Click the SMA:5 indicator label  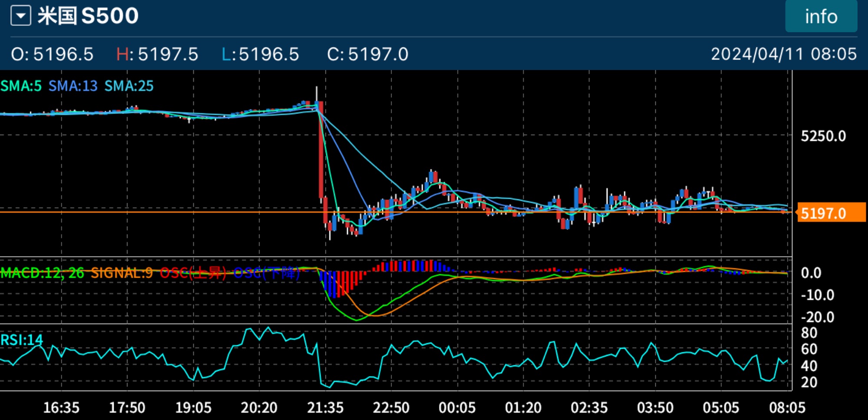21,86
